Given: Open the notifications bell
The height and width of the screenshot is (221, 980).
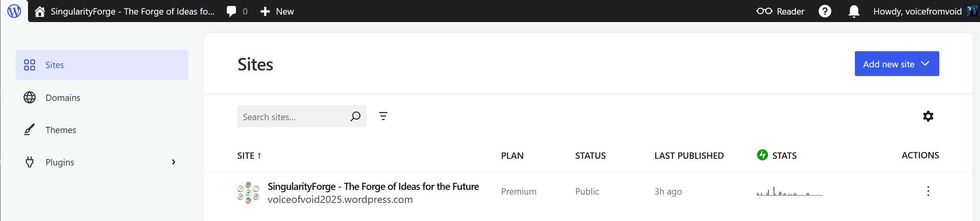Looking at the screenshot, I should point(854,11).
